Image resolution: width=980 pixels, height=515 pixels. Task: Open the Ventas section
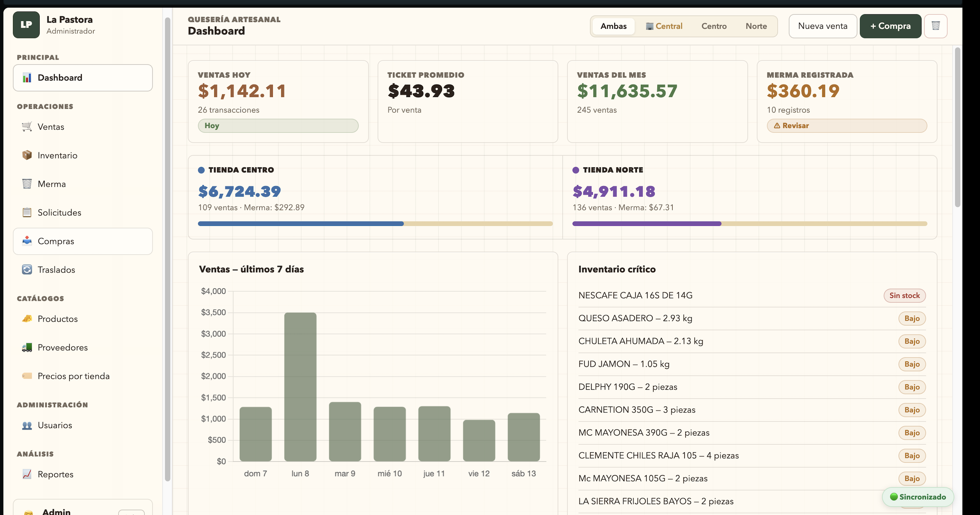pos(83,126)
